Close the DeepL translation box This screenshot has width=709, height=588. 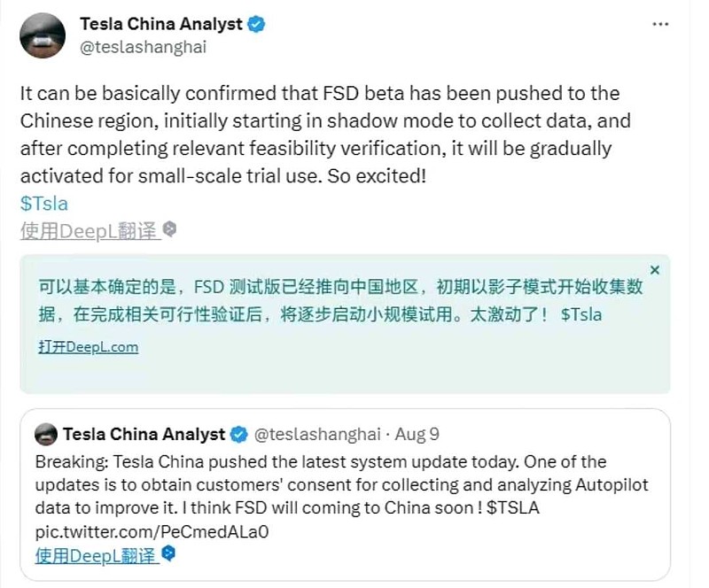[x=655, y=270]
